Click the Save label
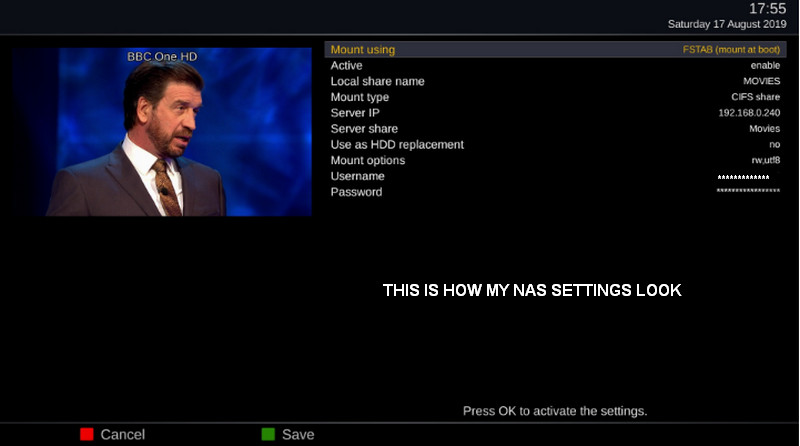 pyautogui.click(x=298, y=434)
